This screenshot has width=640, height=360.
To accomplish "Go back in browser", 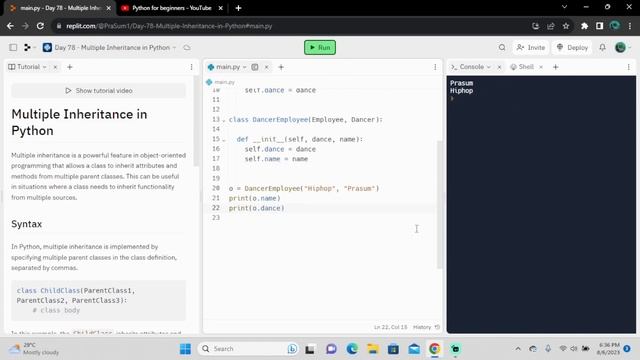I will [x=10, y=26].
